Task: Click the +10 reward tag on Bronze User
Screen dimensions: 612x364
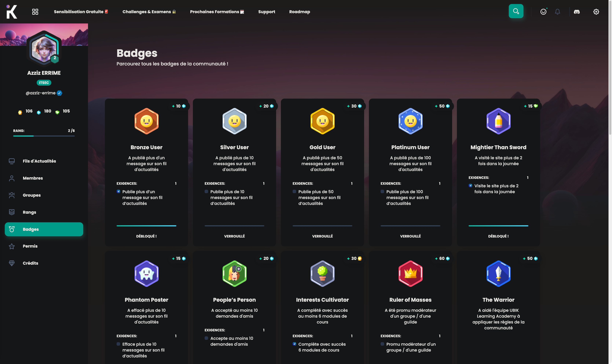Action: [179, 106]
